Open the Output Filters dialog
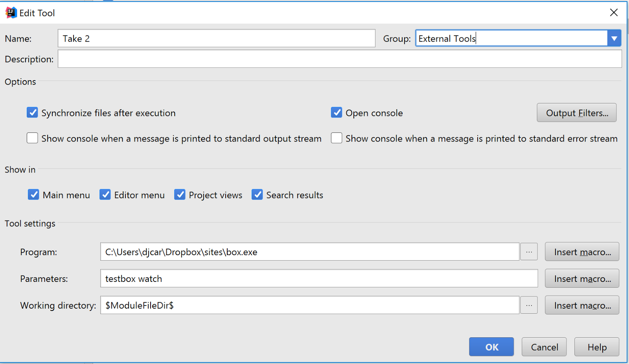 point(576,113)
